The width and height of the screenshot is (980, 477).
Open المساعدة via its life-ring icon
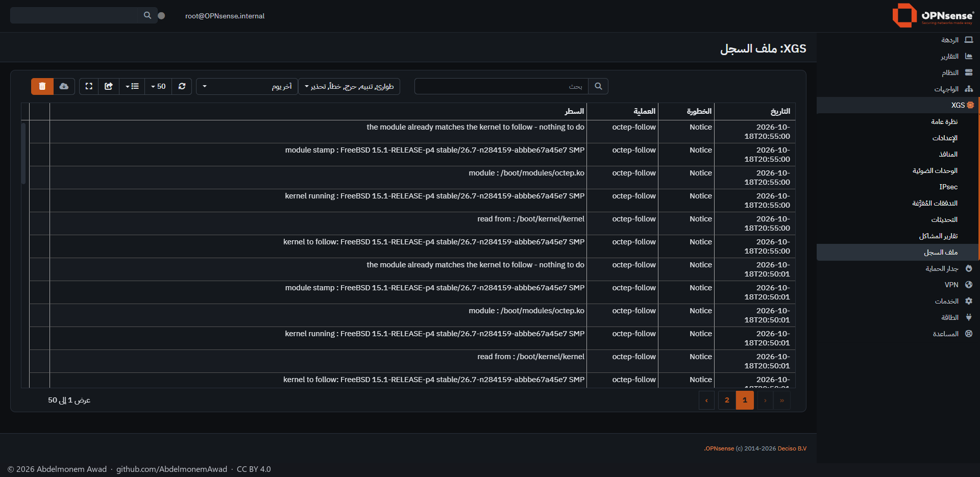click(969, 334)
